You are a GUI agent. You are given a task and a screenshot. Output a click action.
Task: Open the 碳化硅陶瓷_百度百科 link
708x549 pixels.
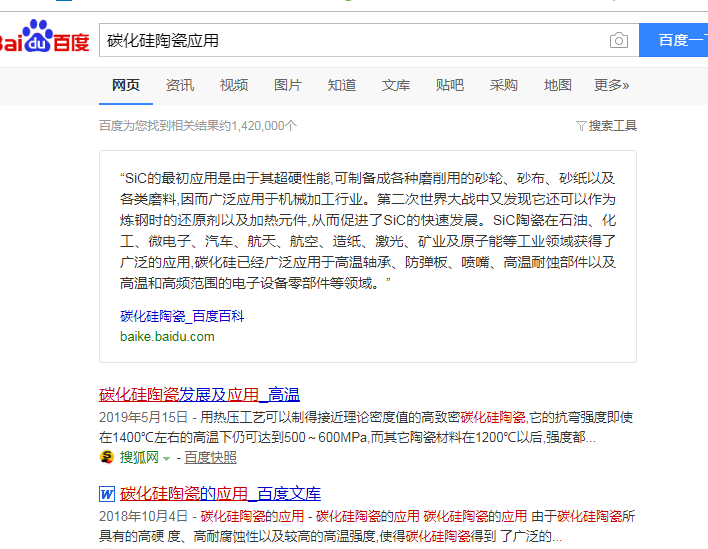pyautogui.click(x=182, y=316)
